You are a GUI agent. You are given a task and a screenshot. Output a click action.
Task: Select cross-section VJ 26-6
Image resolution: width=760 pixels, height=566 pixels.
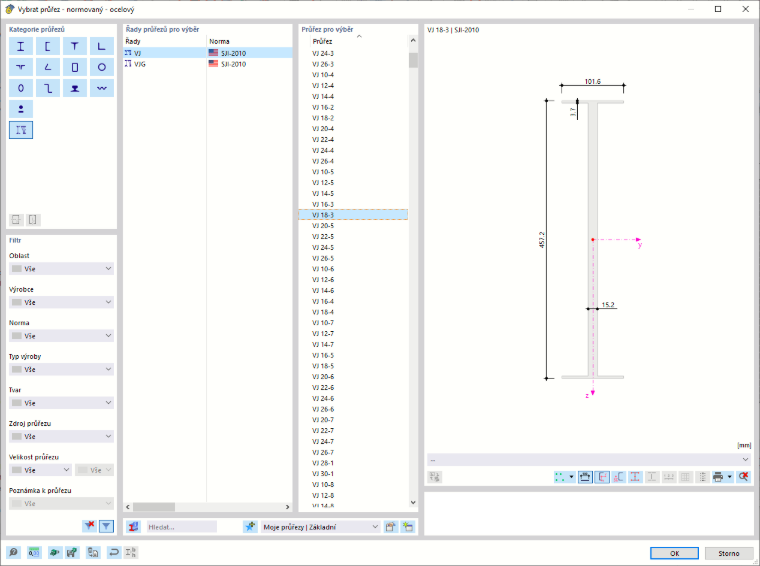(x=353, y=409)
